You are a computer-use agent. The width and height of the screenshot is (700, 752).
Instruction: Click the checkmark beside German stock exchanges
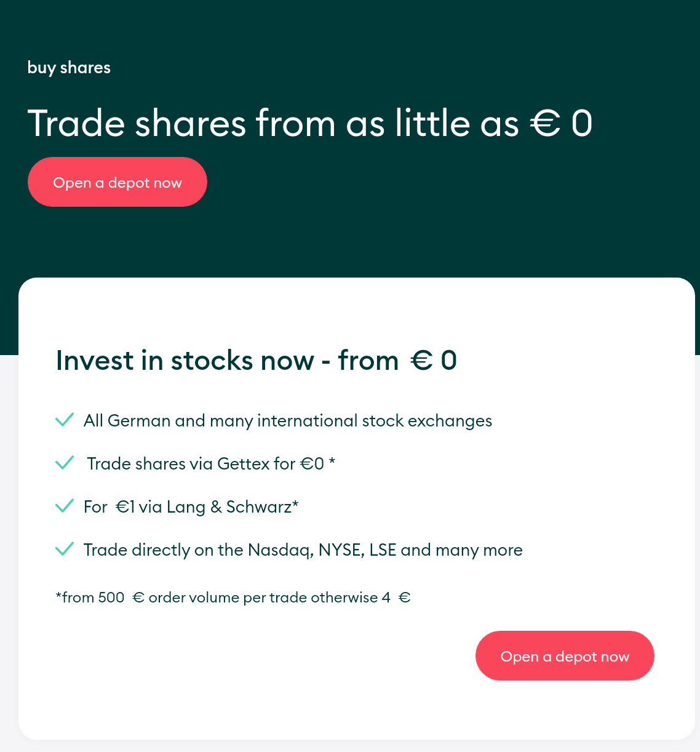65,420
